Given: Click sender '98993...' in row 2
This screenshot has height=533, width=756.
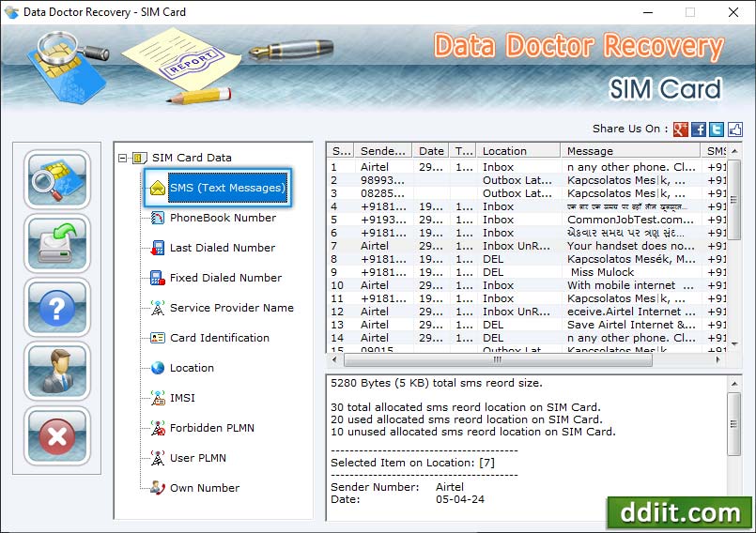Looking at the screenshot, I should (x=382, y=180).
